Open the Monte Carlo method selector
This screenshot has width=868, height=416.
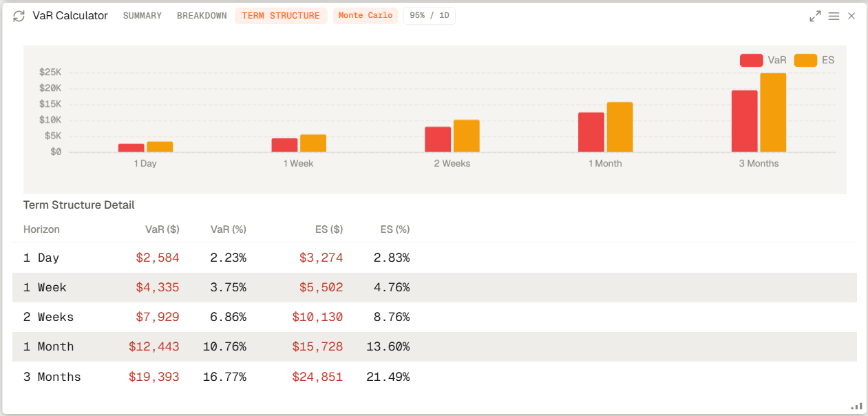pos(366,16)
